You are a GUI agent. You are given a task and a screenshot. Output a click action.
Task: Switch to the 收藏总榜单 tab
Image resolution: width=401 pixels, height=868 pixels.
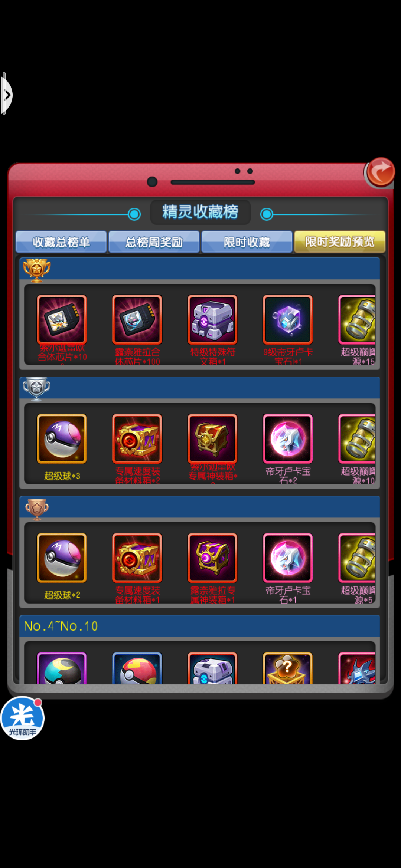coord(61,242)
